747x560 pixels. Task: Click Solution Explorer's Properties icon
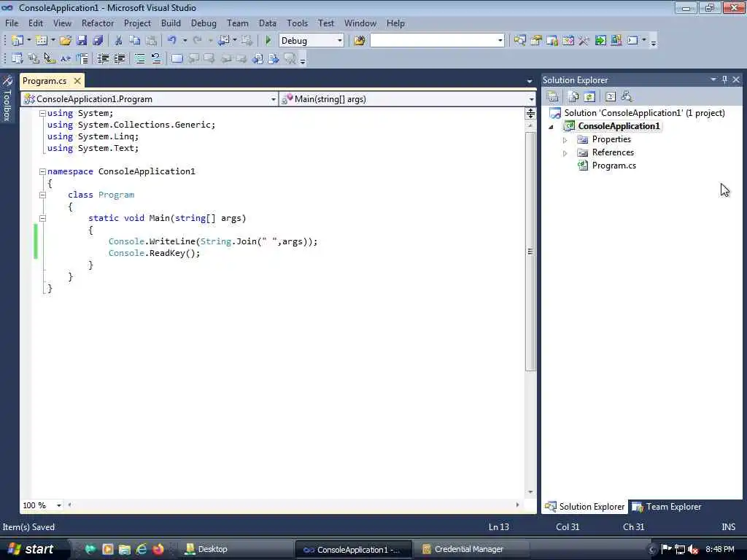coord(553,97)
